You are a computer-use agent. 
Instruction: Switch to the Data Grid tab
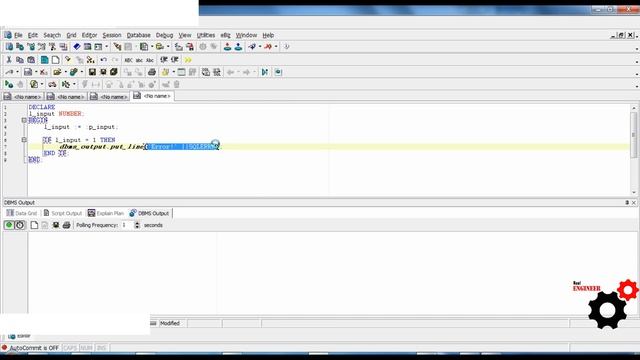click(x=22, y=213)
